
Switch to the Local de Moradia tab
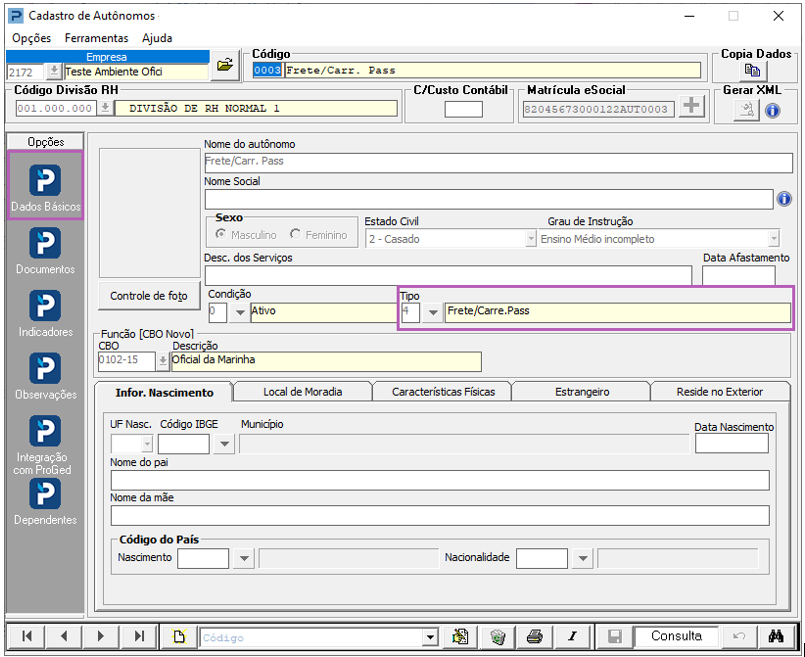(303, 392)
